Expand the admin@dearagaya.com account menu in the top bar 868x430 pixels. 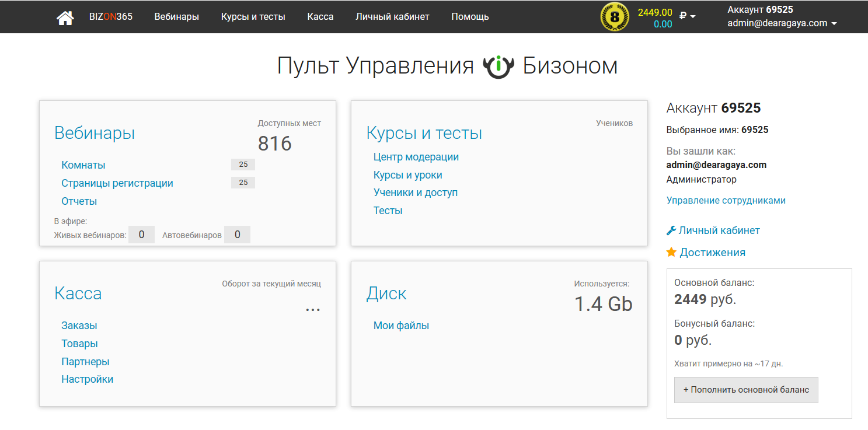(x=782, y=23)
